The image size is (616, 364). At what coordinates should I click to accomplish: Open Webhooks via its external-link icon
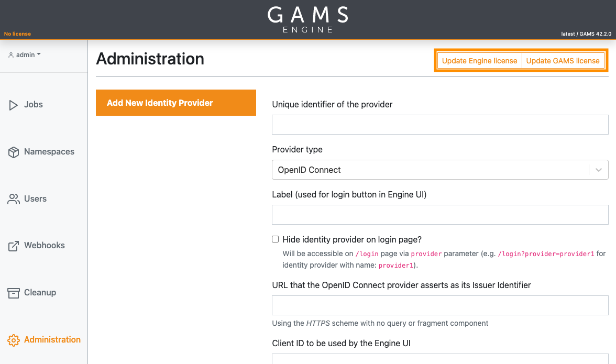click(13, 245)
